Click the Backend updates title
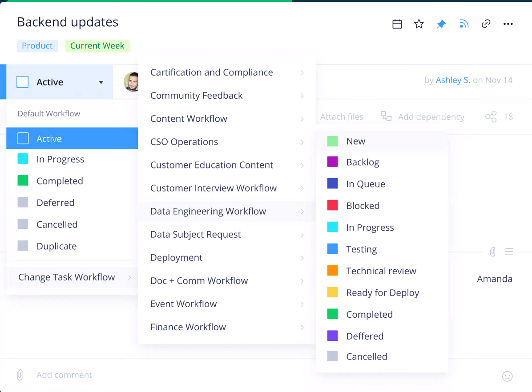This screenshot has height=392, width=532. pyautogui.click(x=68, y=22)
